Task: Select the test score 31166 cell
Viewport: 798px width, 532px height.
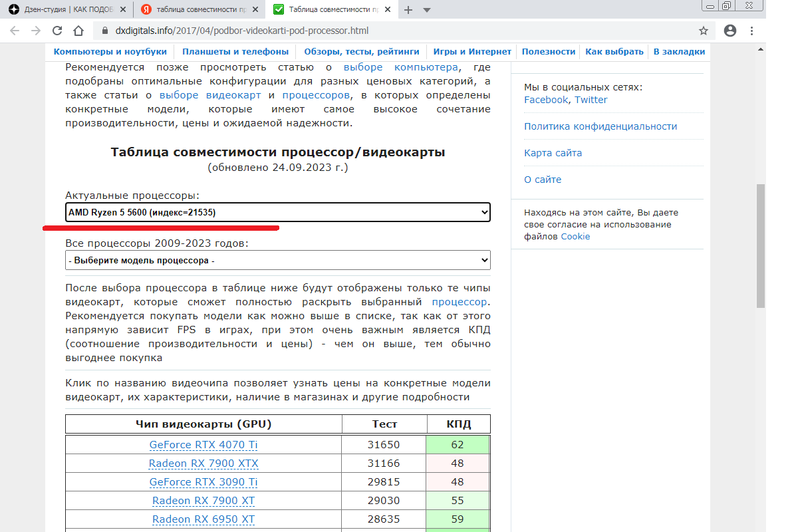Action: tap(384, 464)
